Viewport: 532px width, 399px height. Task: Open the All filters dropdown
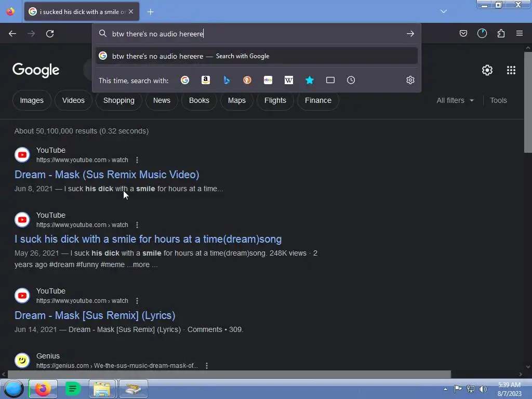pos(455,100)
